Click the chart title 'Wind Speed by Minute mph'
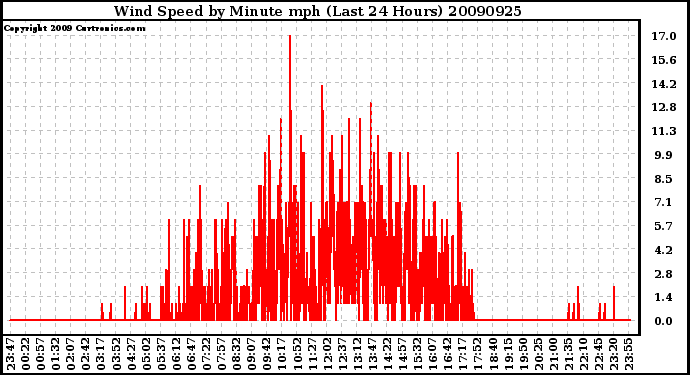Screen dimensions: 690x375 point(217,11)
